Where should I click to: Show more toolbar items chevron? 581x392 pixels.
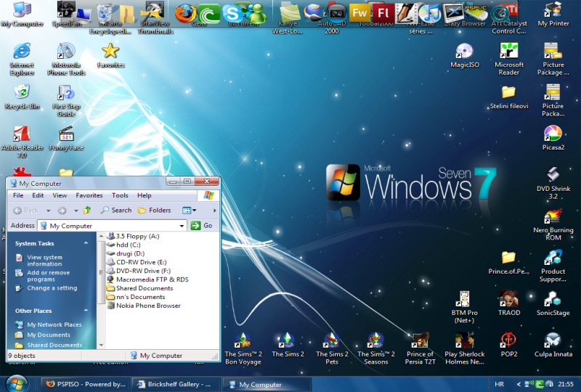pos(214,211)
